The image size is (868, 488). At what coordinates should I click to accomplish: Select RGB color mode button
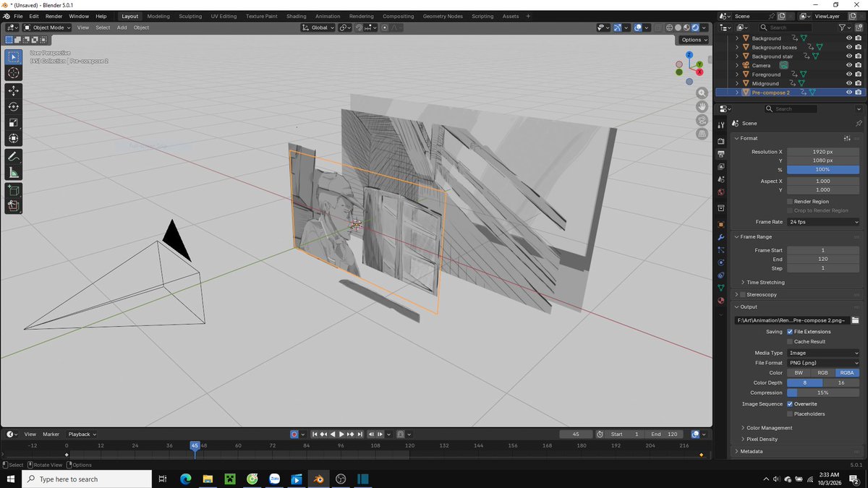[x=823, y=373]
